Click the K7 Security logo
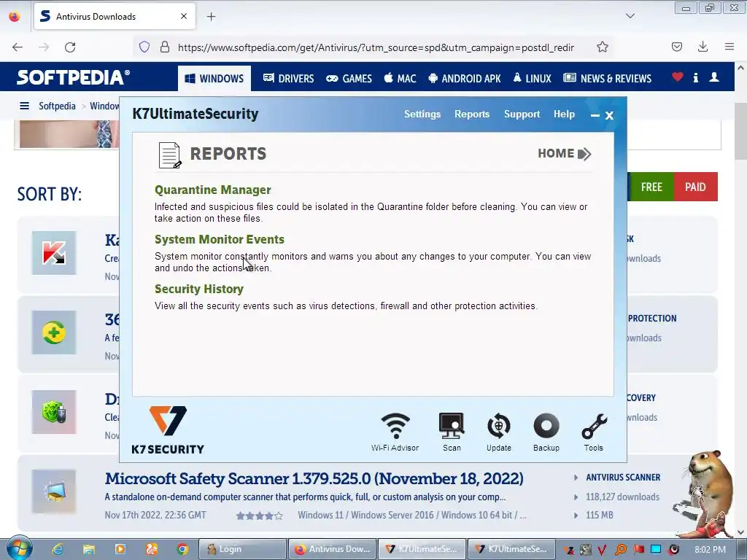This screenshot has width=747, height=560. click(168, 430)
